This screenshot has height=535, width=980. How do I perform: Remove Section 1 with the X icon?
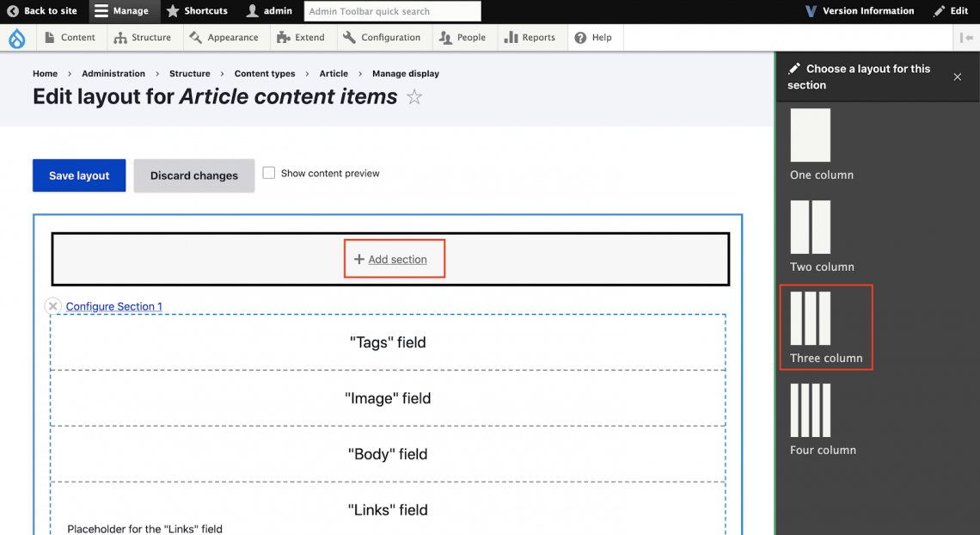click(53, 306)
